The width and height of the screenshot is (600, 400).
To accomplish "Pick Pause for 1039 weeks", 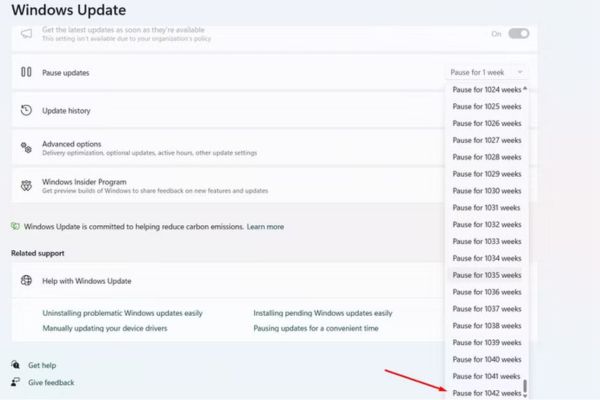I will coord(487,342).
